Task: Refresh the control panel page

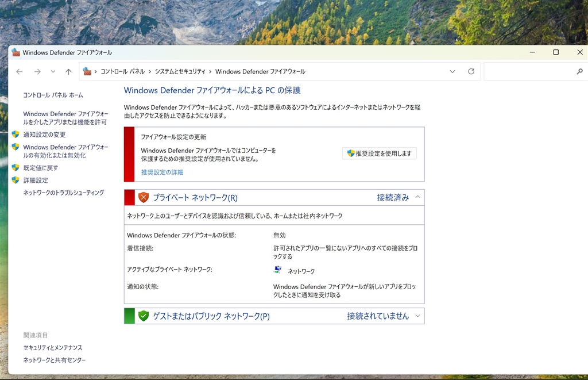Action: (x=471, y=71)
